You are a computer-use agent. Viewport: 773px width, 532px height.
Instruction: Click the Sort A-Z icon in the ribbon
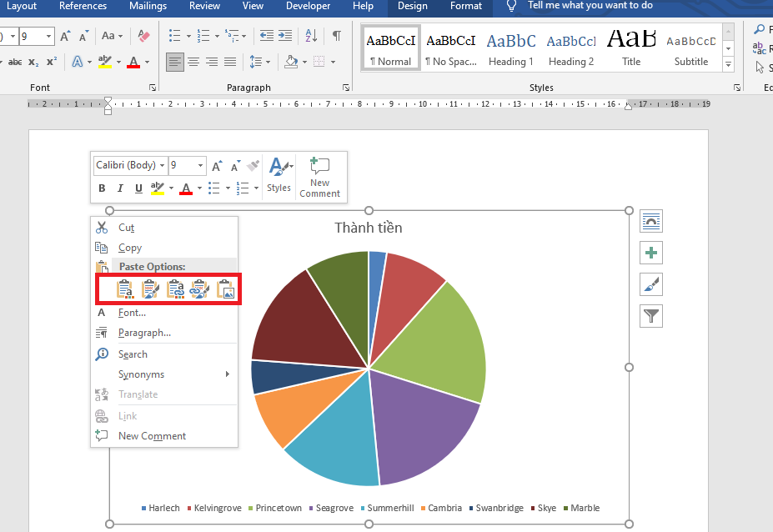click(311, 36)
